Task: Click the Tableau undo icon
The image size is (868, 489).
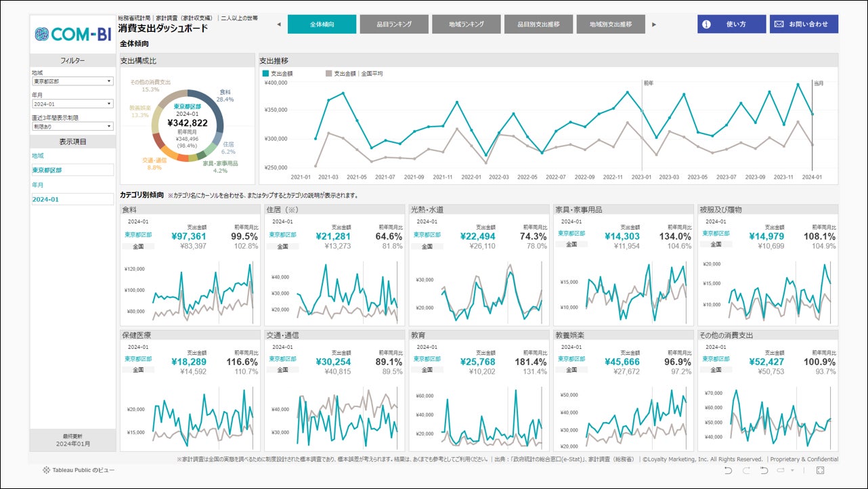Action: click(728, 470)
